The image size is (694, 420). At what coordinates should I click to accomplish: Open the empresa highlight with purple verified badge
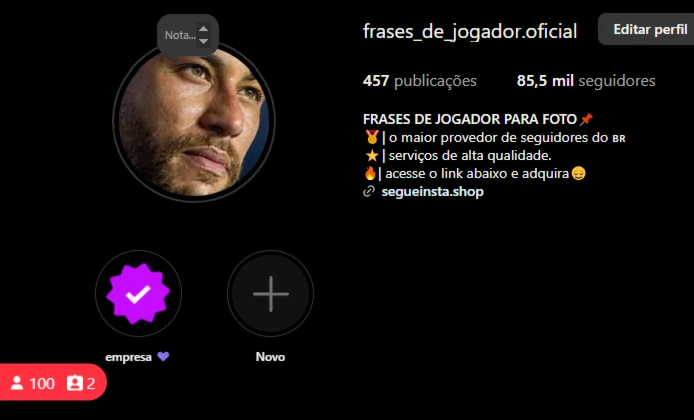(138, 293)
